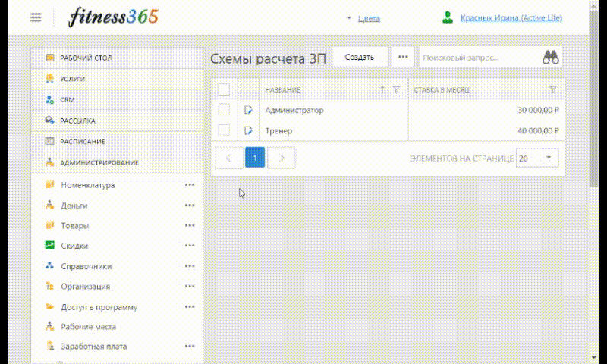Expand the Организация three-dots submenu
This screenshot has height=364, width=607.
click(190, 287)
